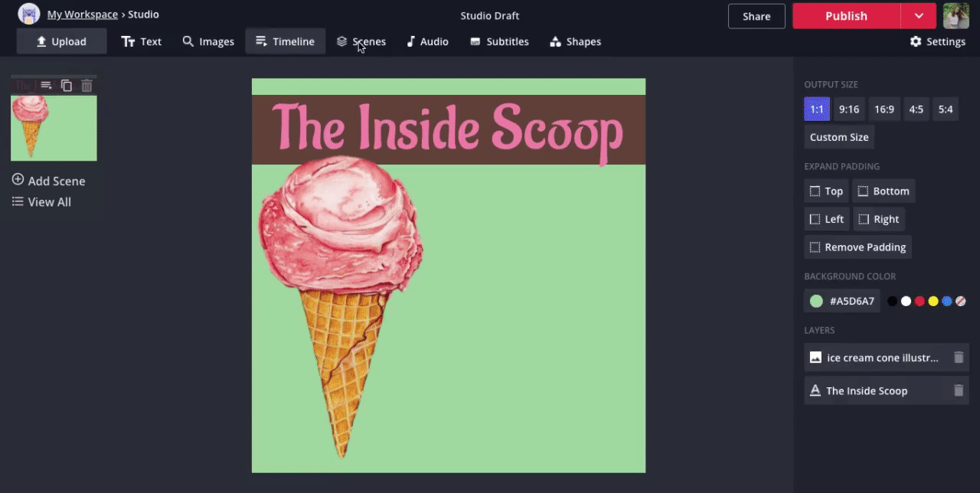Click the workspace avatar logo at top left
Screen dimensions: 980x493
click(29, 14)
